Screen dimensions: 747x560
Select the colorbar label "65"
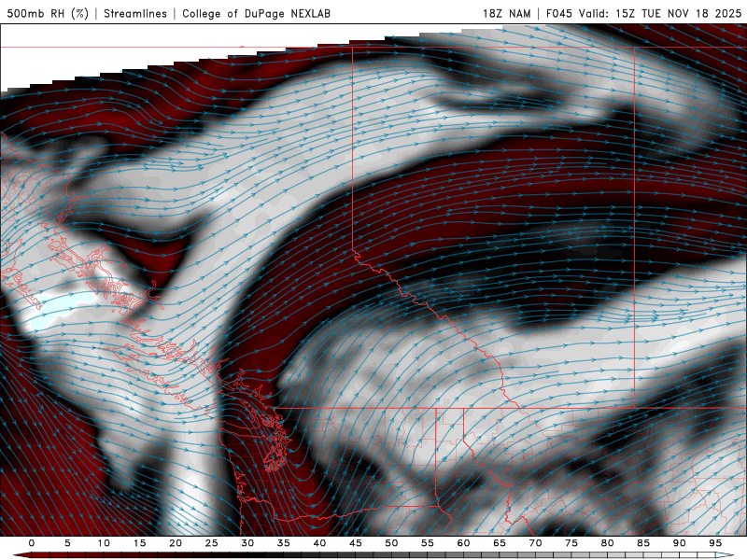point(500,543)
